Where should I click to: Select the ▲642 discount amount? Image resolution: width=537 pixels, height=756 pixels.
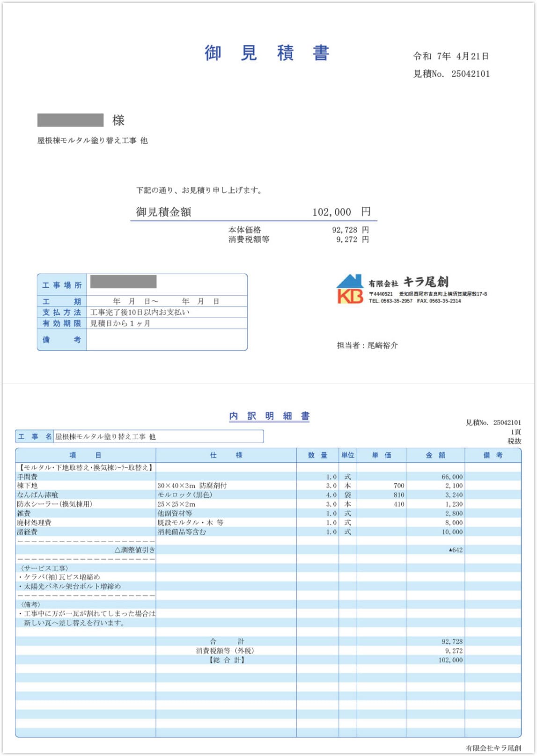pyautogui.click(x=456, y=550)
